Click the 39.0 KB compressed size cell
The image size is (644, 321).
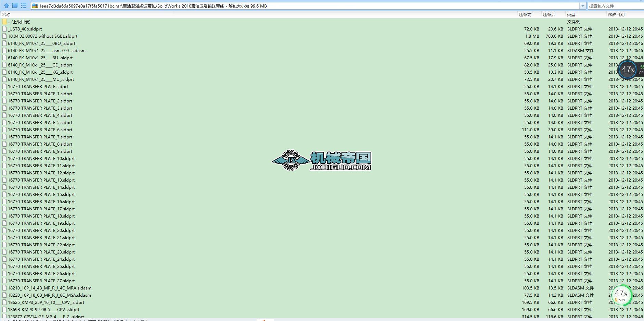555,129
